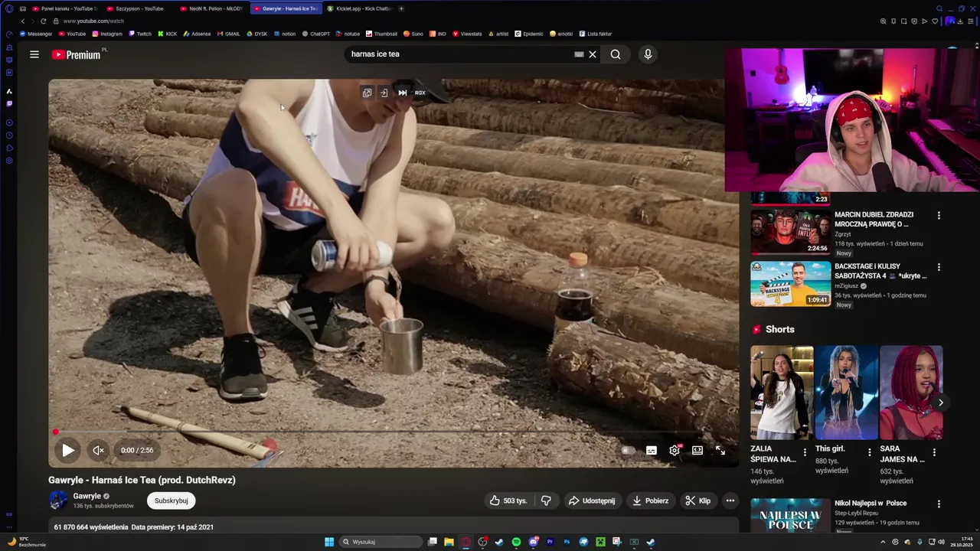
Task: Click the heart bookmark icon in toolbar
Action: 935,21
